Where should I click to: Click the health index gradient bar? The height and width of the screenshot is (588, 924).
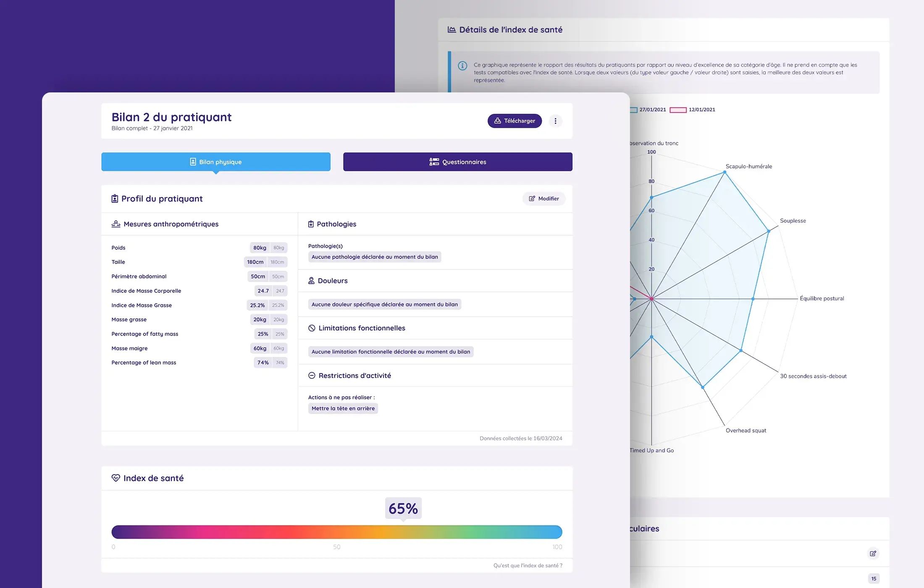click(x=337, y=532)
